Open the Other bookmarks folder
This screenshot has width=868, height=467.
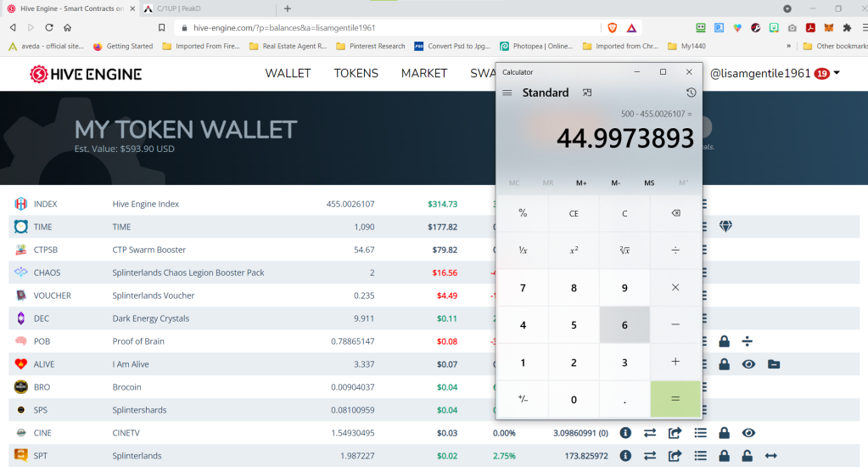[836, 46]
